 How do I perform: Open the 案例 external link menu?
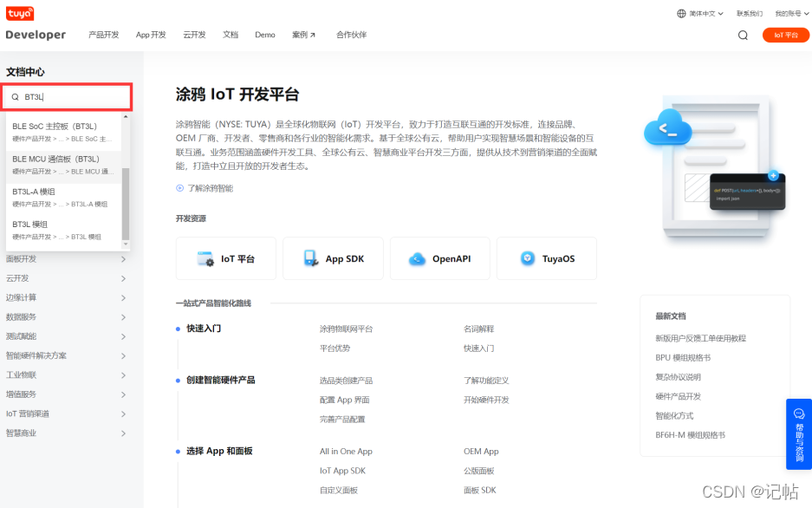(303, 35)
